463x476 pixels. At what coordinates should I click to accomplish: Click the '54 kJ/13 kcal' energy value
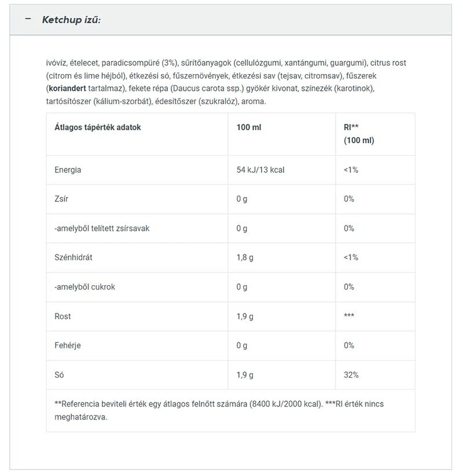click(x=260, y=170)
